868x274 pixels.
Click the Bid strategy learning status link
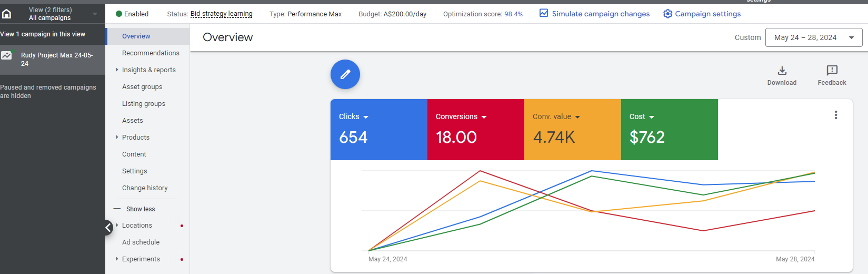point(221,14)
